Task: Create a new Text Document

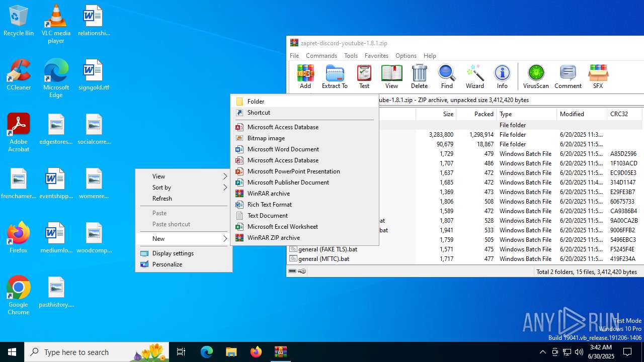Action: [x=304, y=215]
